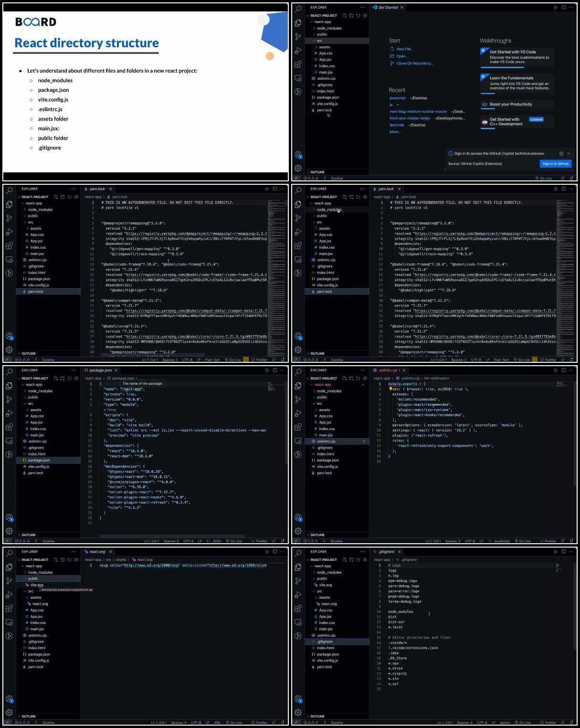Collapse all folders in the Get Started window explorer
The image size is (580, 728).
(x=365, y=16)
